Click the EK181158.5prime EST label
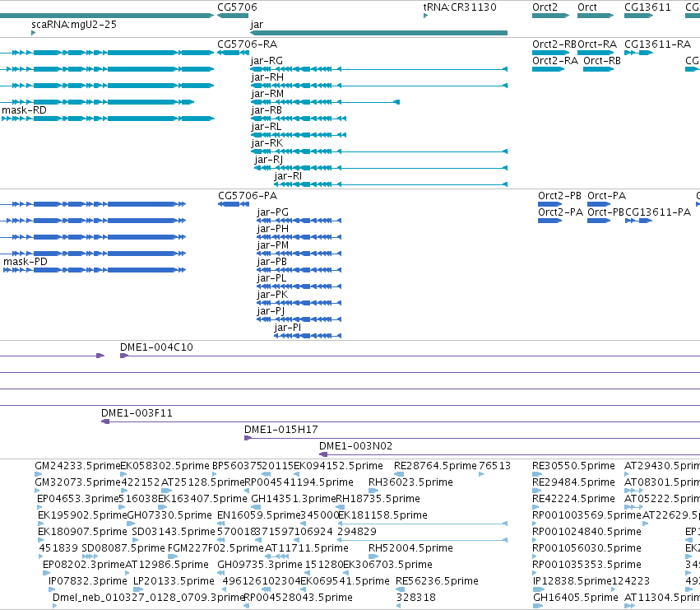 click(x=383, y=515)
